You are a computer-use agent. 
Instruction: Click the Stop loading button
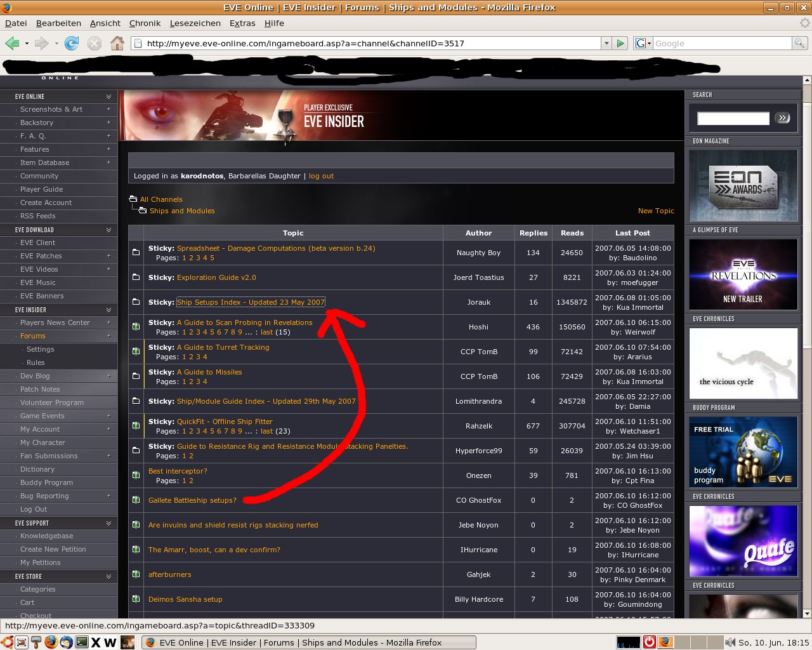pos(94,43)
